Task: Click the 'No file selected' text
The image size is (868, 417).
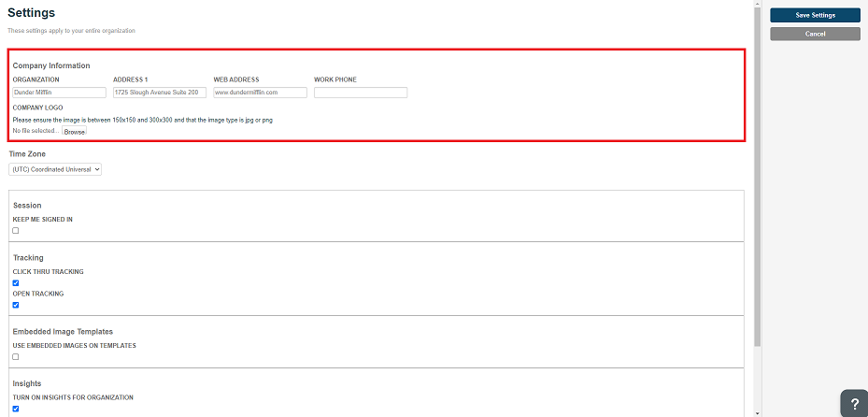Action: tap(36, 131)
